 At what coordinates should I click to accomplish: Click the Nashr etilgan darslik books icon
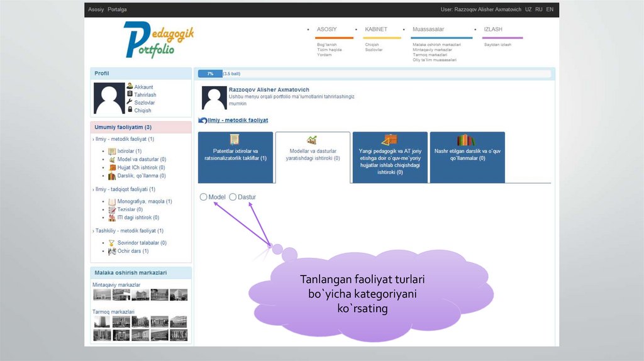[x=466, y=140]
